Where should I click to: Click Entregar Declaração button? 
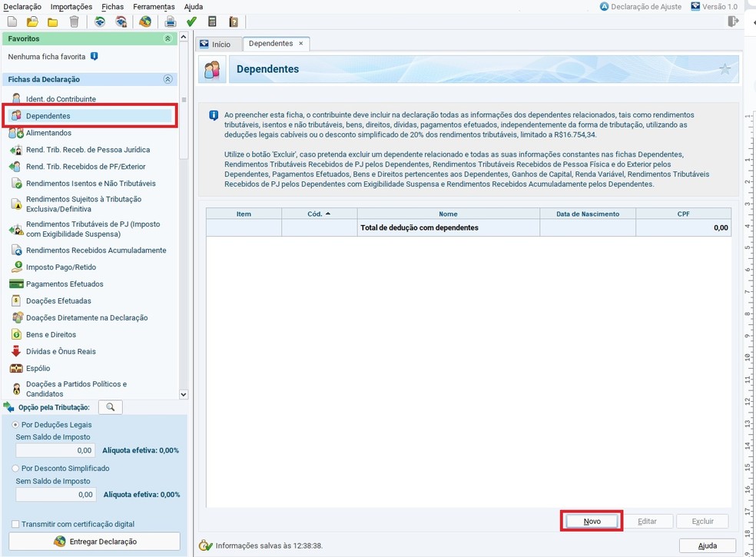[x=94, y=542]
